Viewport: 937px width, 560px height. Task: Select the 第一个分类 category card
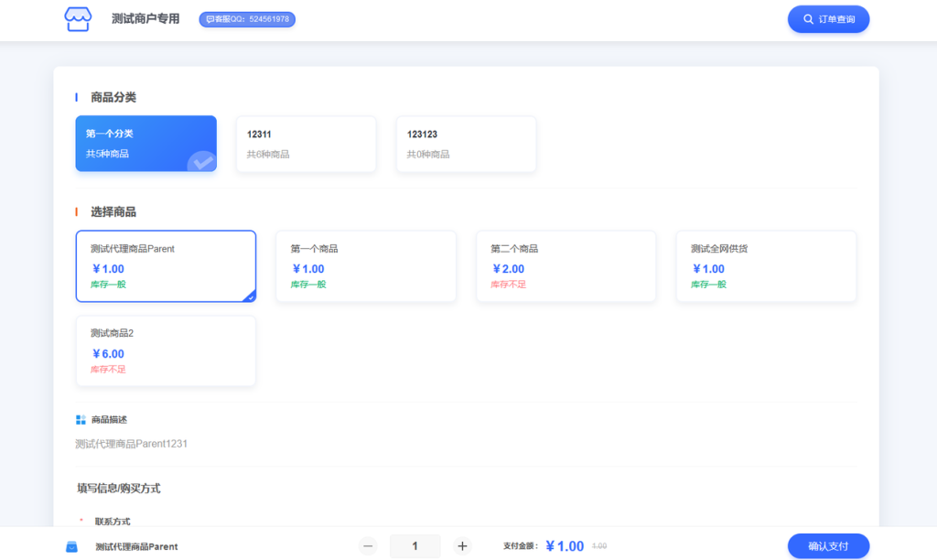tap(145, 144)
